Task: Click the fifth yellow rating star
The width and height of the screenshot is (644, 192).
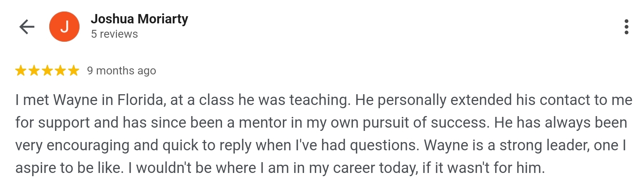Action: pyautogui.click(x=73, y=70)
